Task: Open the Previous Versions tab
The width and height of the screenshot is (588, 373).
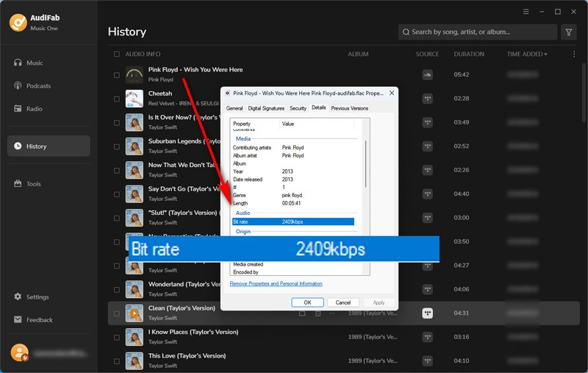Action: coord(350,108)
